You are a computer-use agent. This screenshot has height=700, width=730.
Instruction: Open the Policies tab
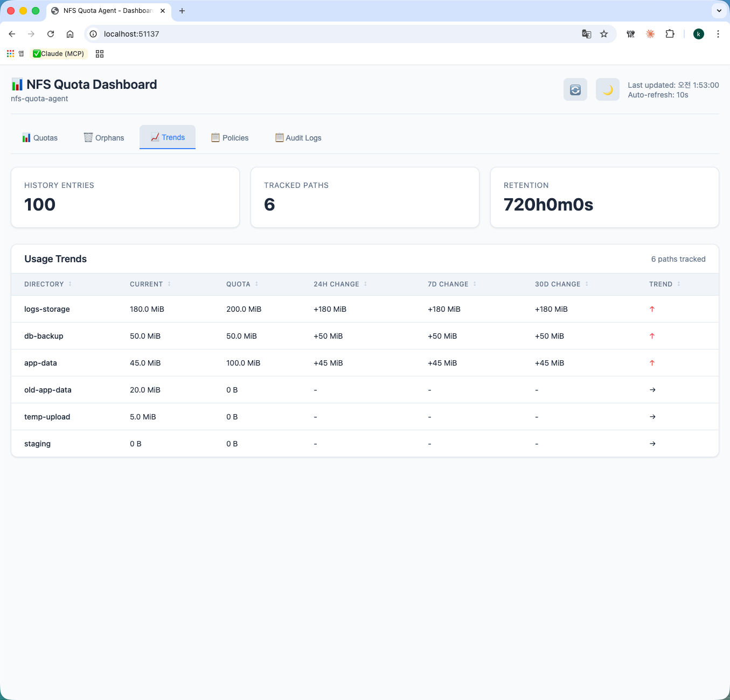click(x=230, y=138)
